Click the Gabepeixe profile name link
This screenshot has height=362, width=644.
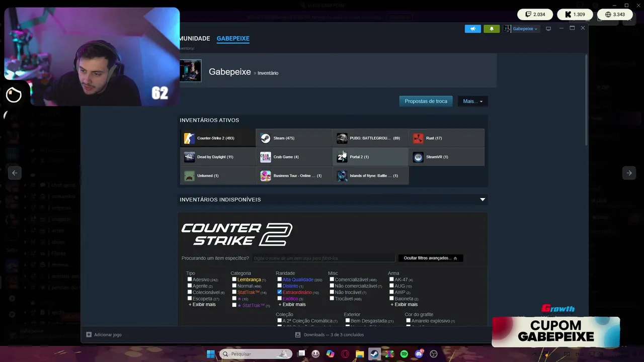point(230,72)
